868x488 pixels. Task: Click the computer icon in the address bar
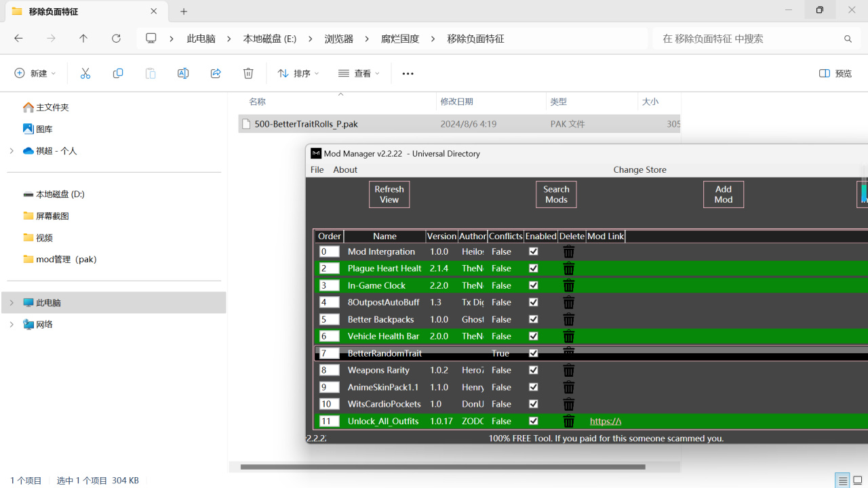[x=151, y=39]
